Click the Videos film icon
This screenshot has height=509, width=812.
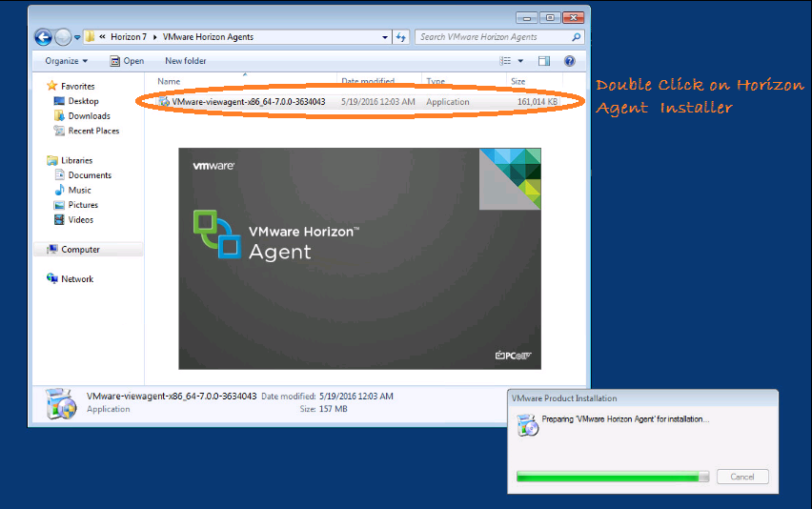click(59, 219)
